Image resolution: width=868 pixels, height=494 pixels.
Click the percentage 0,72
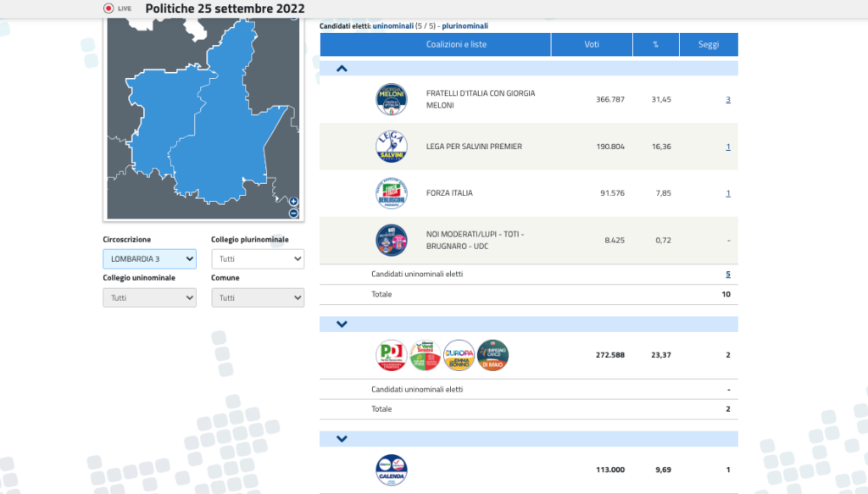[663, 240]
